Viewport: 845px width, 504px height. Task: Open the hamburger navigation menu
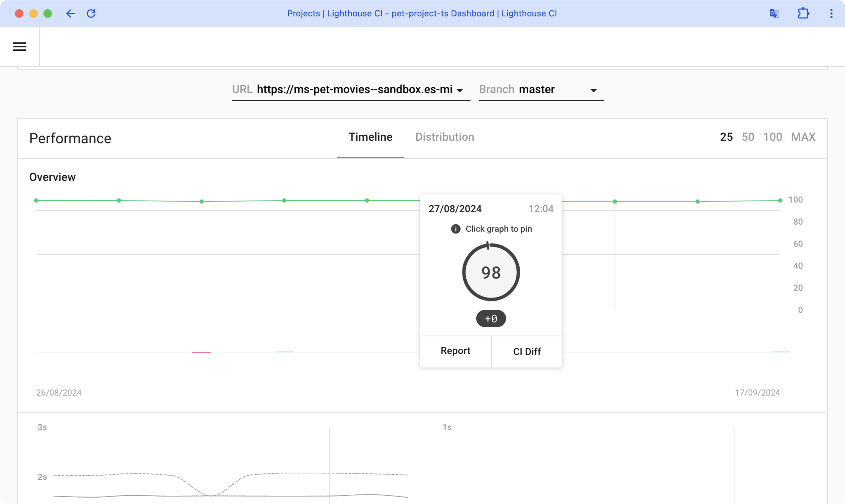(x=19, y=47)
